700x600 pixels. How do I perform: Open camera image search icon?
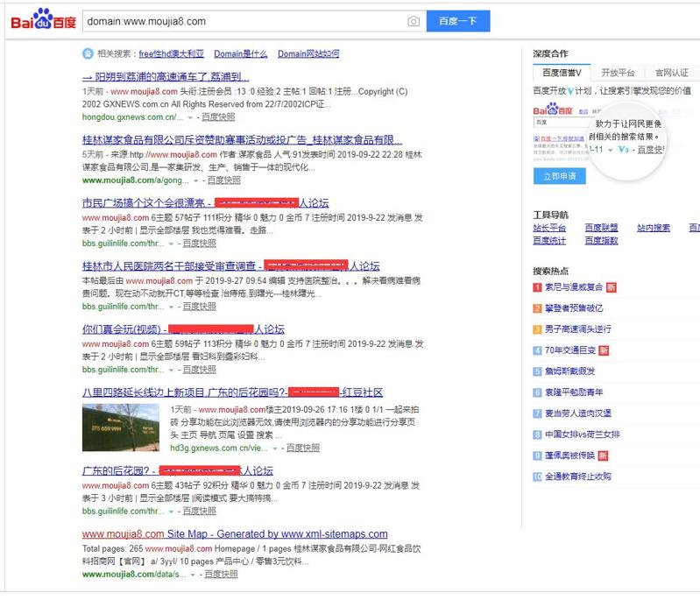pyautogui.click(x=414, y=21)
